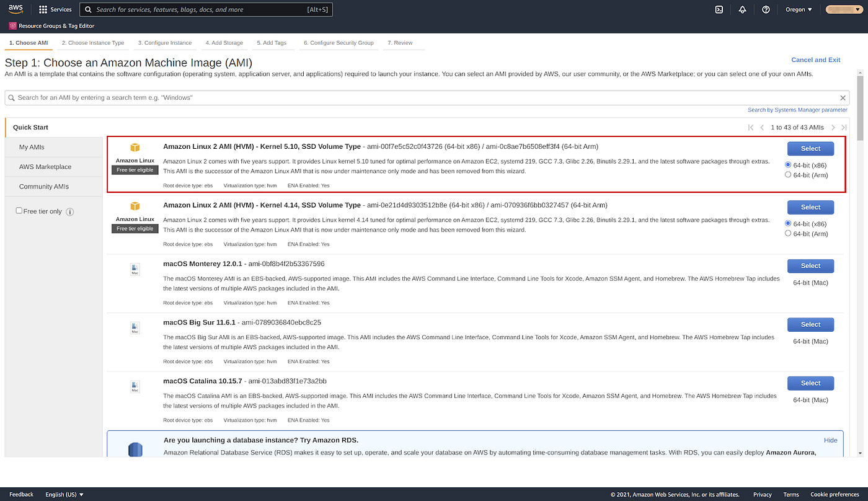Screen dimensions: 868x501
Task: Open the Terms link in footer
Action: 791,495
